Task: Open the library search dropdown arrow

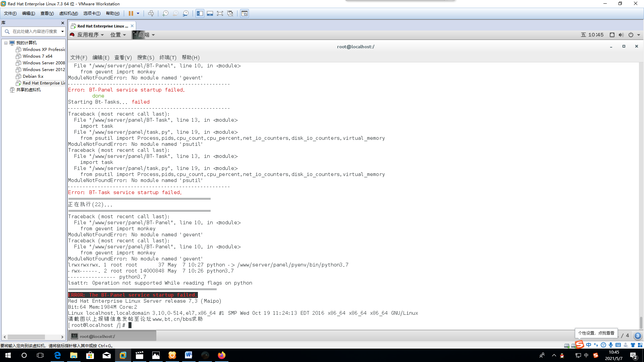Action: (x=62, y=32)
